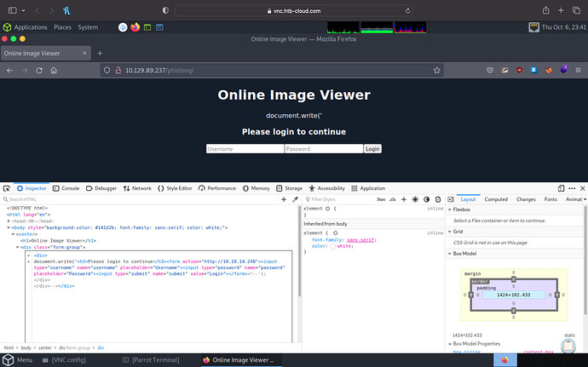Open devtools three-dots customize menu
This screenshot has height=367, width=588.
[x=572, y=188]
